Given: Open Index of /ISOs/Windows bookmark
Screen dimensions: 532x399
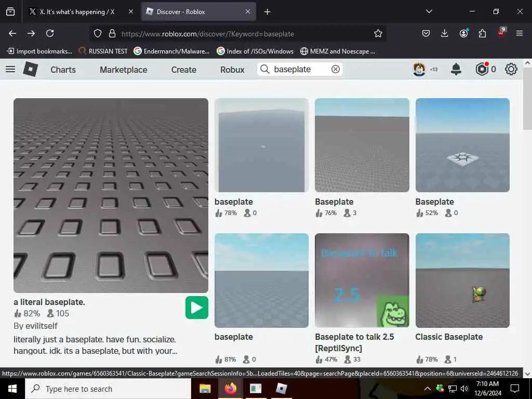Looking at the screenshot, I should (255, 51).
